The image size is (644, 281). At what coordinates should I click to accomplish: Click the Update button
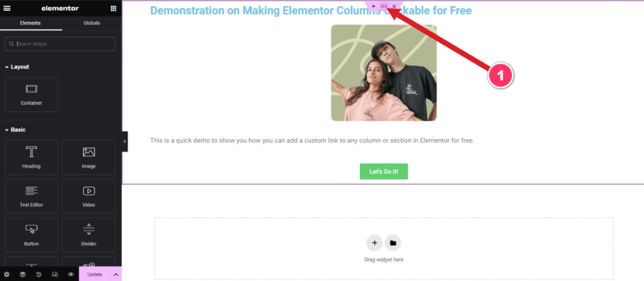point(94,275)
